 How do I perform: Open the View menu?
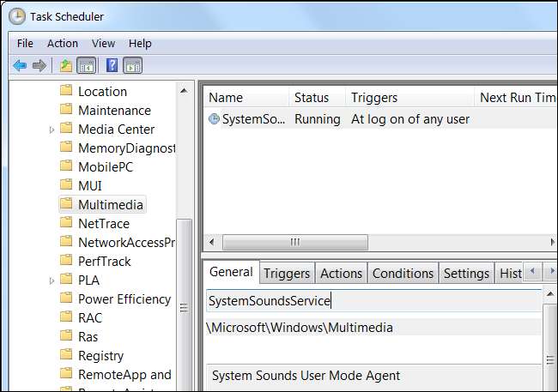(103, 43)
